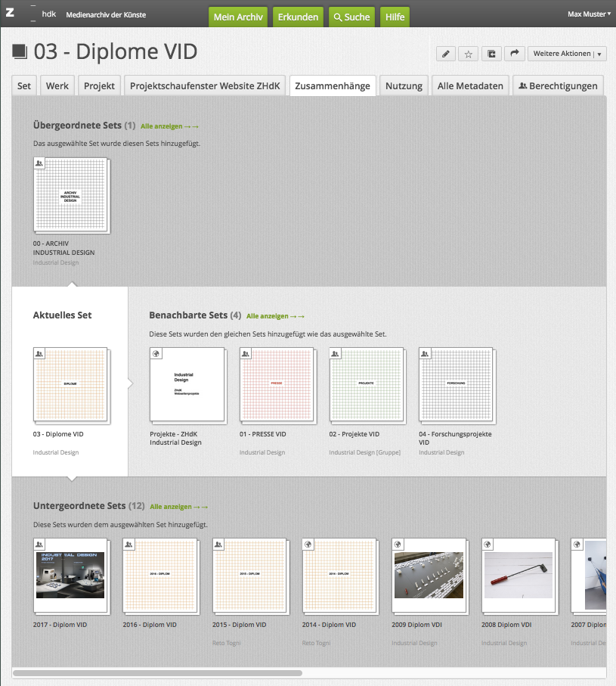This screenshot has width=616, height=686.
Task: Open the Hilfe menu item
Action: (x=394, y=17)
